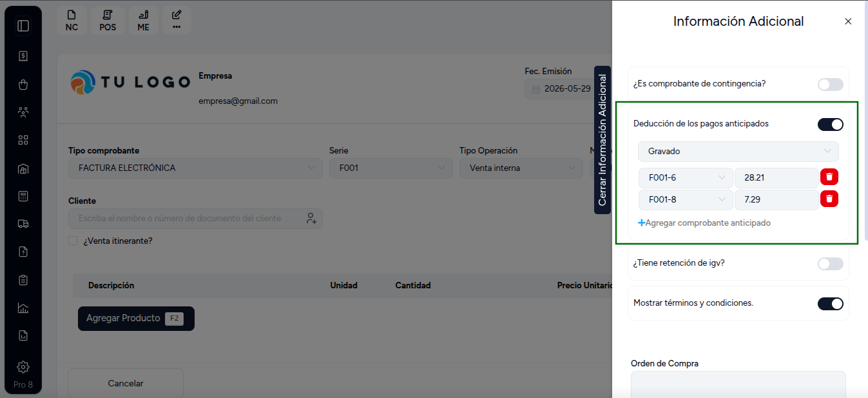This screenshot has width=868, height=398.
Task: Open the Tipo comprobante dropdown
Action: [195, 168]
